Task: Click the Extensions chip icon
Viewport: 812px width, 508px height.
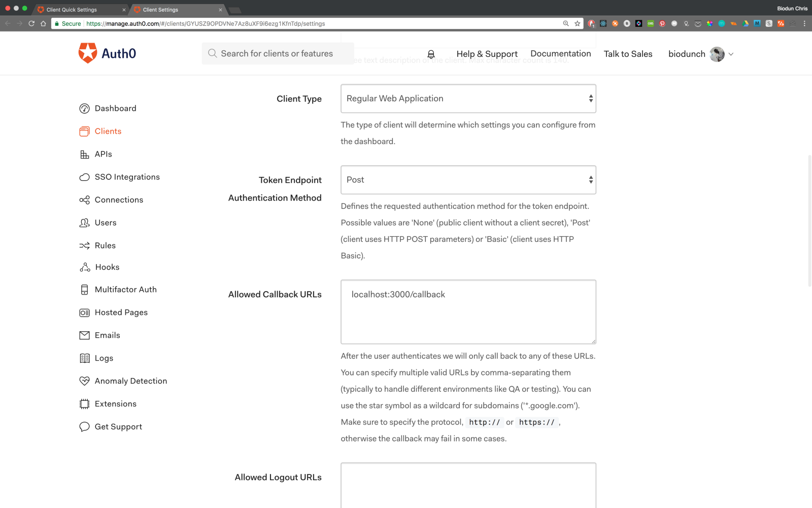Action: [x=84, y=404]
